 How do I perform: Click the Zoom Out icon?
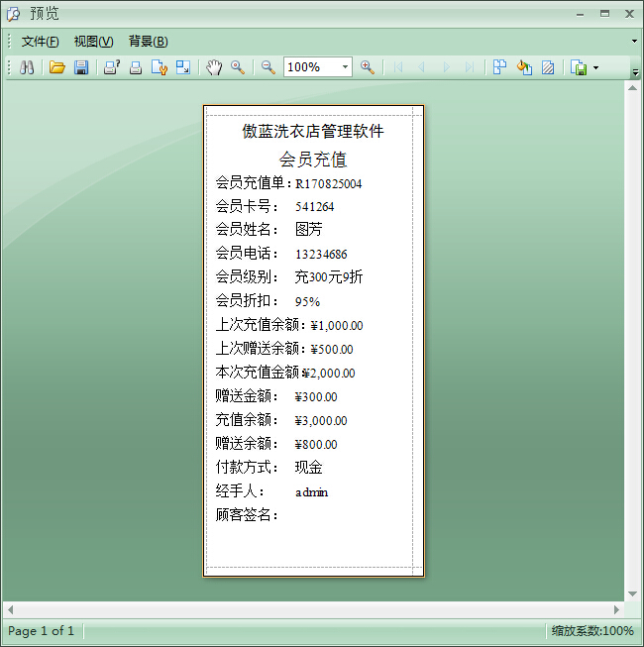coord(268,67)
